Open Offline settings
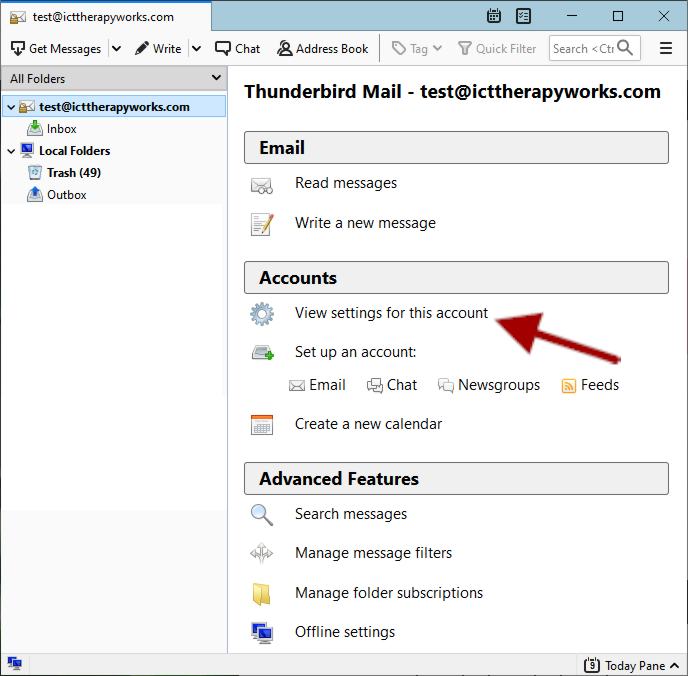 click(x=345, y=632)
